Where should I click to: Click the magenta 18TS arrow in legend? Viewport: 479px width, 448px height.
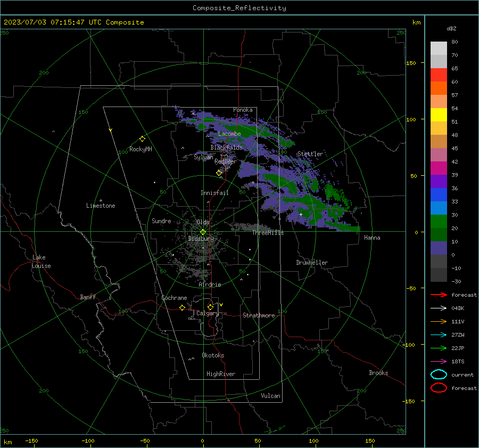tap(439, 361)
